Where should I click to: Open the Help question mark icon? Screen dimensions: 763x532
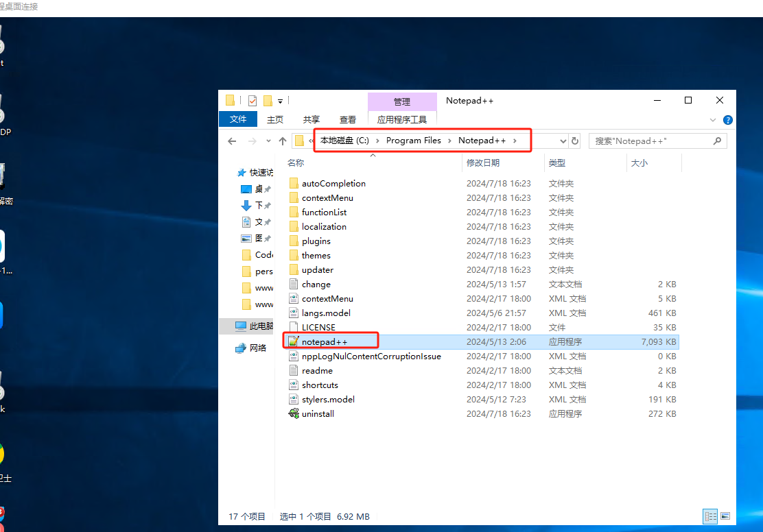point(728,120)
